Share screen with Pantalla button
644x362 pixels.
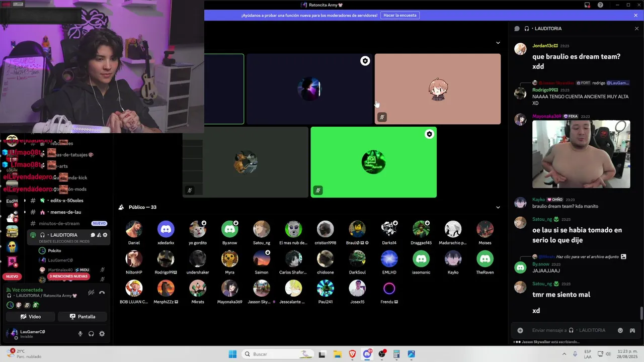click(x=82, y=317)
